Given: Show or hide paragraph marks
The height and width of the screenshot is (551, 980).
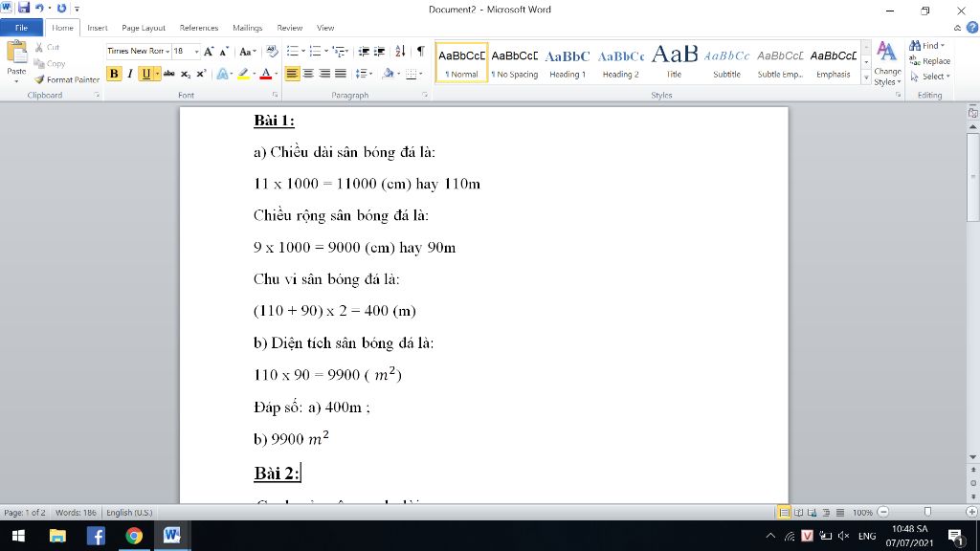Looking at the screenshot, I should [x=421, y=52].
